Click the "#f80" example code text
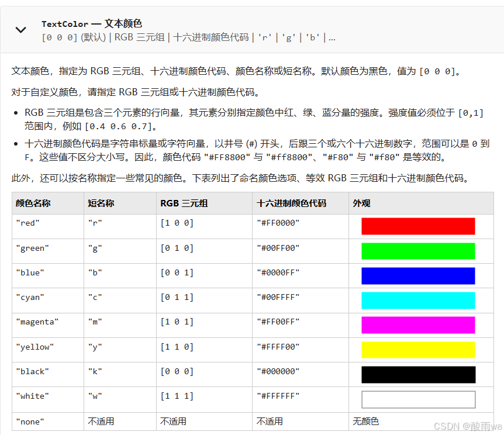The image size is (504, 435). (384, 157)
